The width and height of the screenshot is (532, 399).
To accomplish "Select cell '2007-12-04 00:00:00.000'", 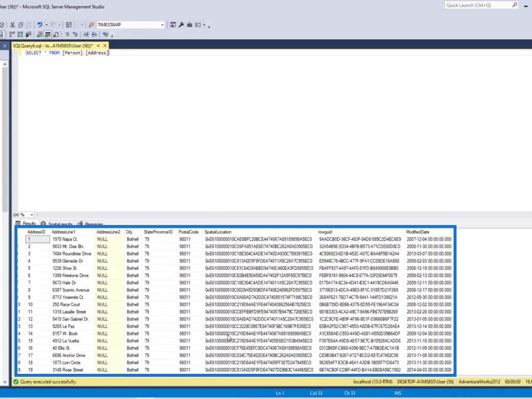I will [429, 239].
